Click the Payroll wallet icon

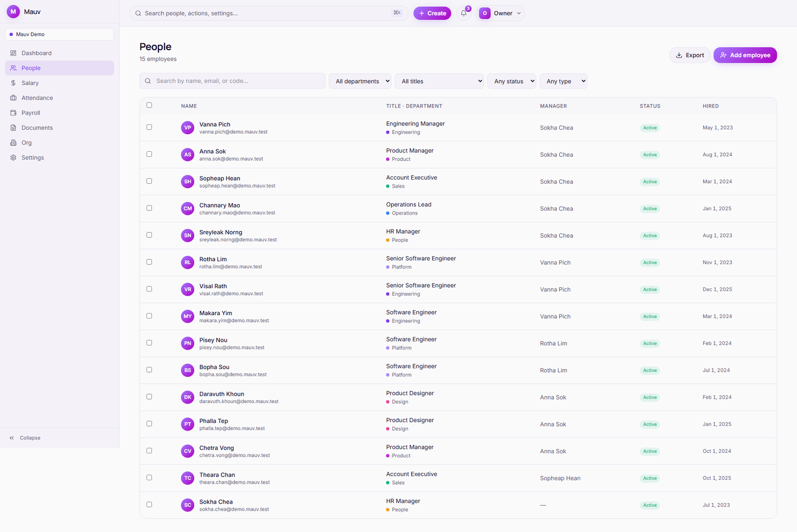click(13, 113)
